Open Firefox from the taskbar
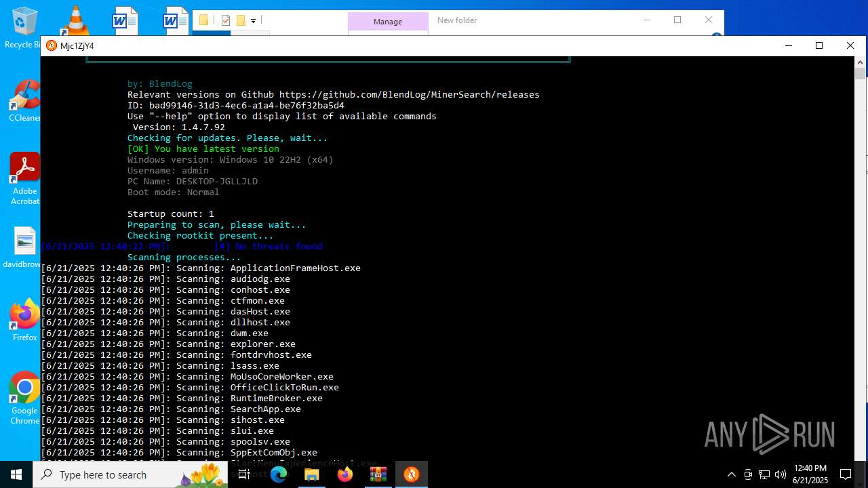868x488 pixels. click(x=345, y=474)
